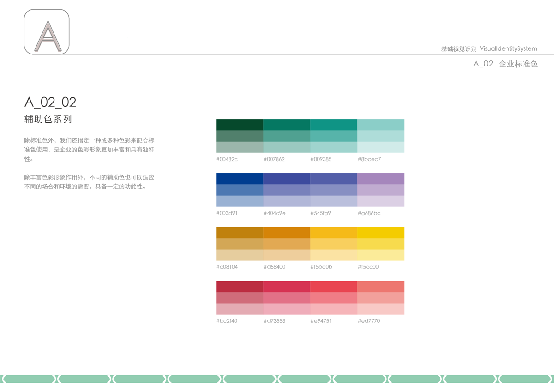Click the #8bcec7 hex label
Screen dimensions: 554x392
(x=369, y=159)
